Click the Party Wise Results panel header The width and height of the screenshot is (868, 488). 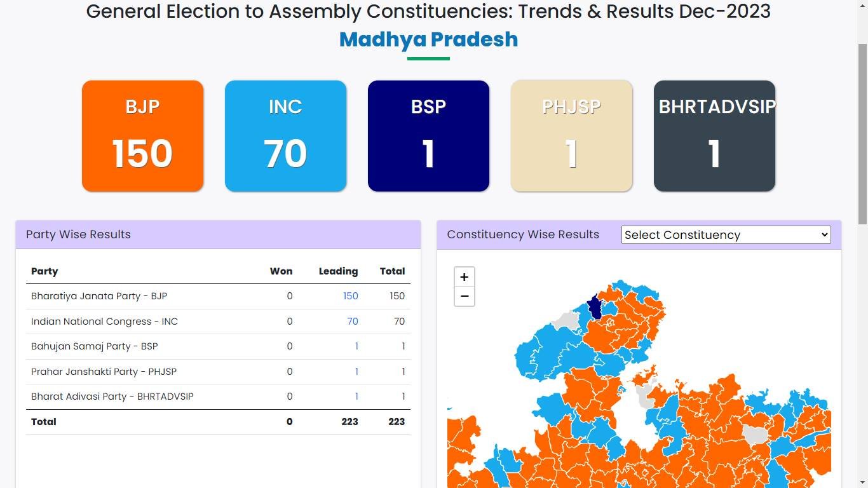coord(218,234)
